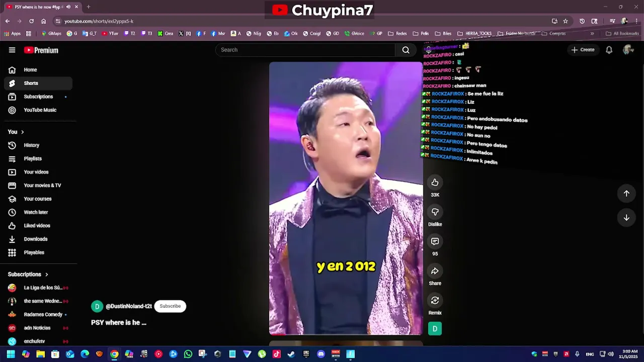The image size is (644, 362).
Task: Open Your courses
Action: (x=38, y=199)
